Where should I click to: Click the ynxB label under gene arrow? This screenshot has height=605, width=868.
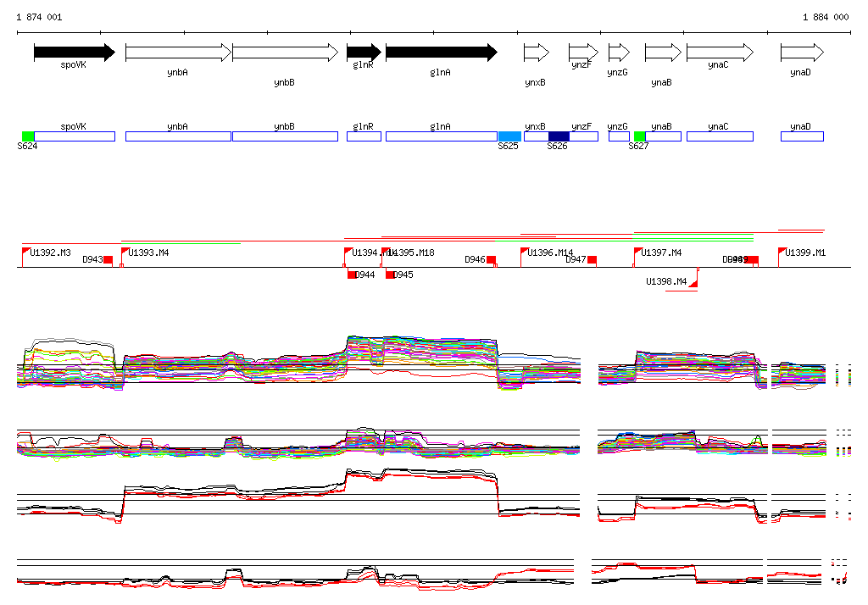click(x=536, y=82)
